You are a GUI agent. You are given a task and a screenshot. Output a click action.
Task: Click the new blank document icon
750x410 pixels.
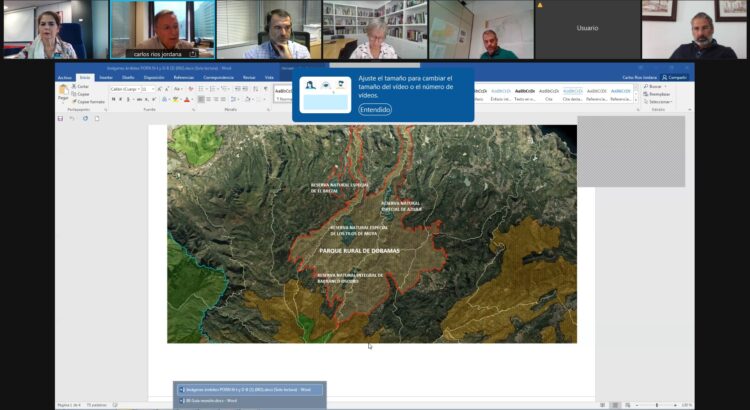[97, 118]
